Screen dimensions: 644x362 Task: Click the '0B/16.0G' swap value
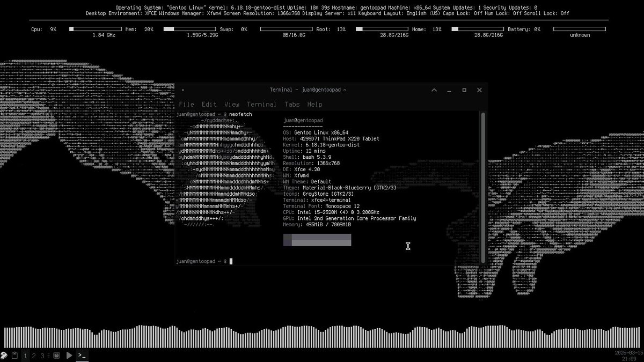click(x=294, y=35)
